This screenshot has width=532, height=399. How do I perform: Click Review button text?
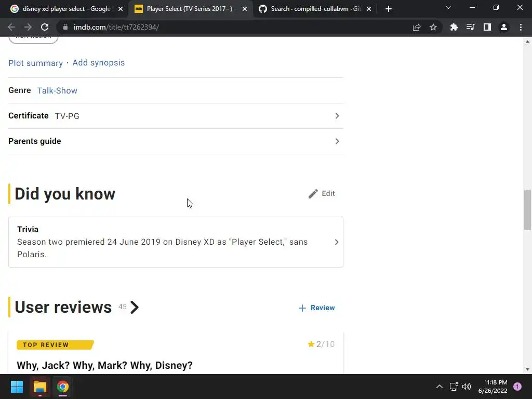323,308
